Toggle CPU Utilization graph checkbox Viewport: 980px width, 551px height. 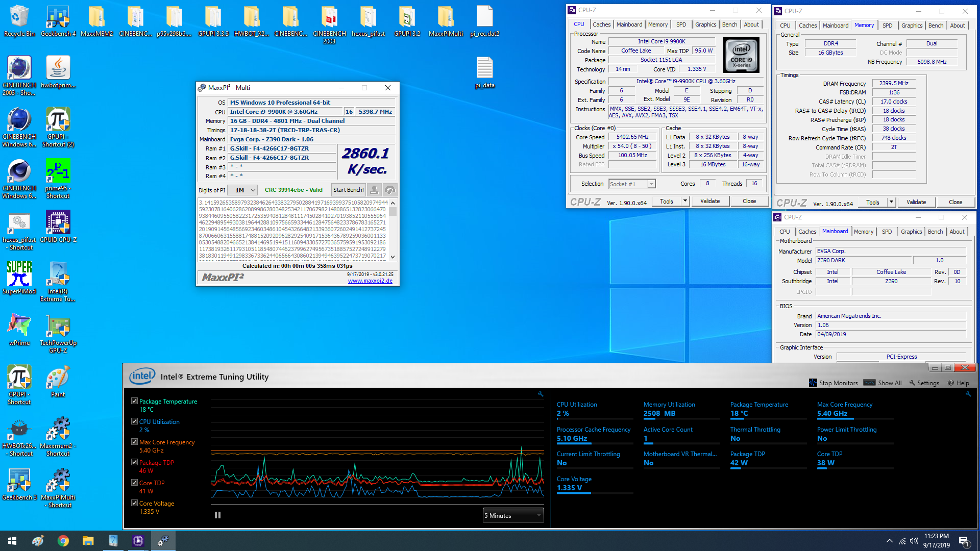[x=134, y=421]
